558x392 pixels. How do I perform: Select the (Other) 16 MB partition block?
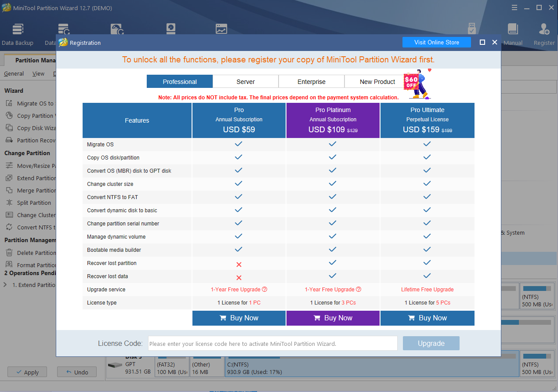[207, 367]
